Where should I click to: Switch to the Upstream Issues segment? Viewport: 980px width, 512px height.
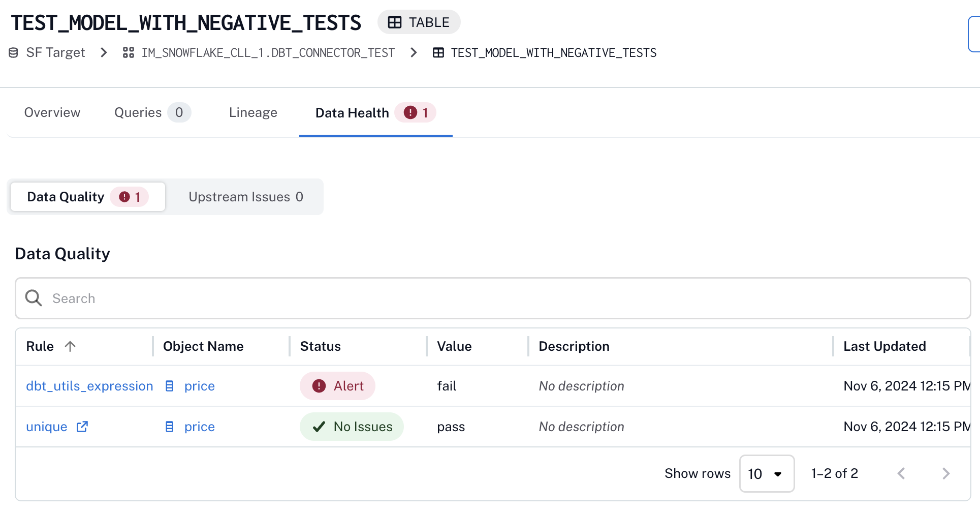(246, 197)
